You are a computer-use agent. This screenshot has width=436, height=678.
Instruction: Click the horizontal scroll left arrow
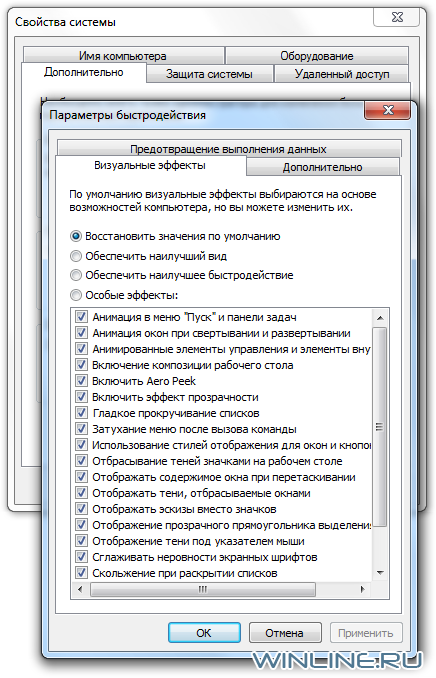click(80, 589)
